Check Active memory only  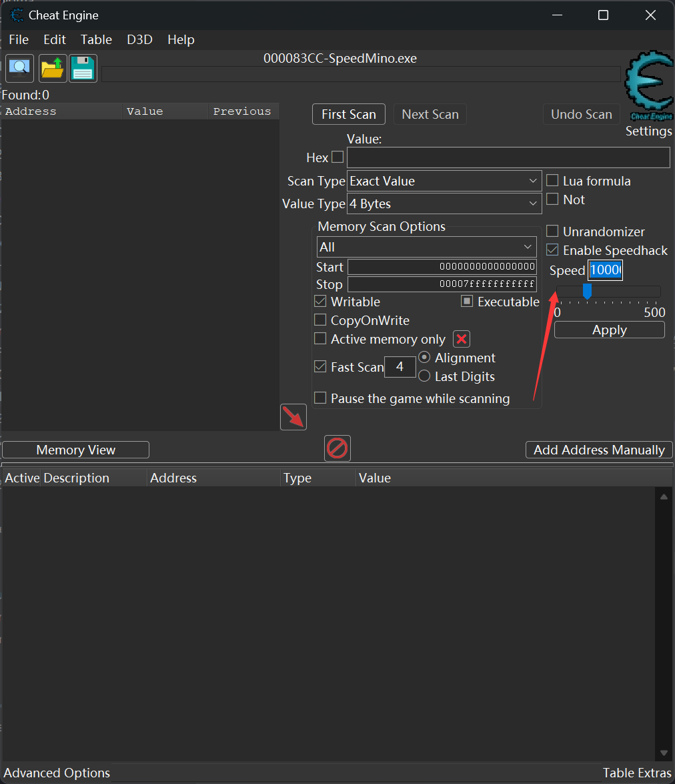[321, 338]
